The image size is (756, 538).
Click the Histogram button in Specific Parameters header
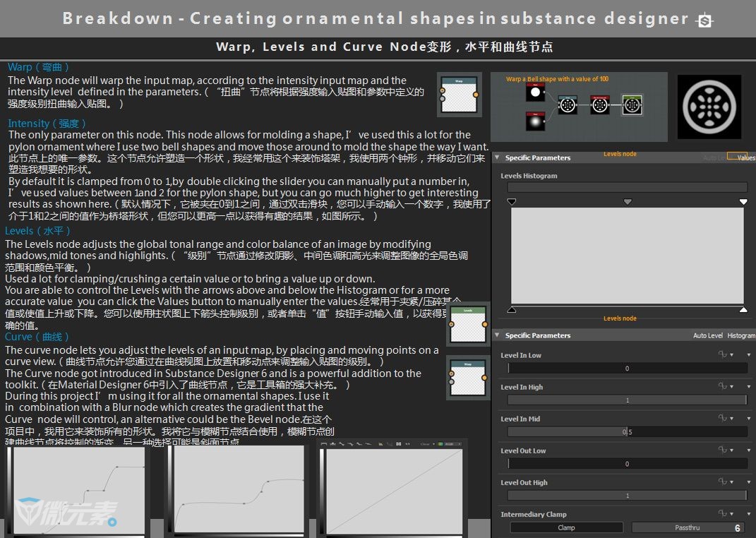[x=741, y=335]
